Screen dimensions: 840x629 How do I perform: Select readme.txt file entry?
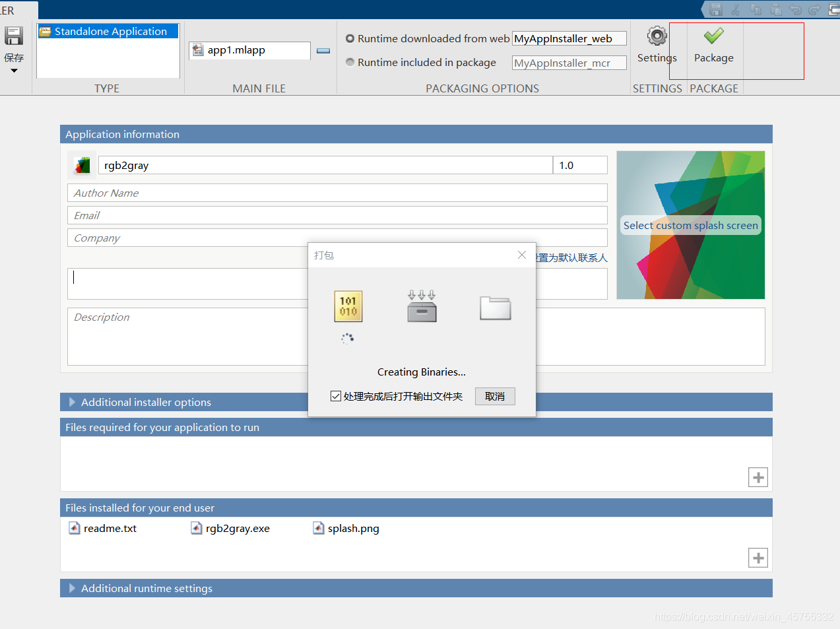[103, 528]
